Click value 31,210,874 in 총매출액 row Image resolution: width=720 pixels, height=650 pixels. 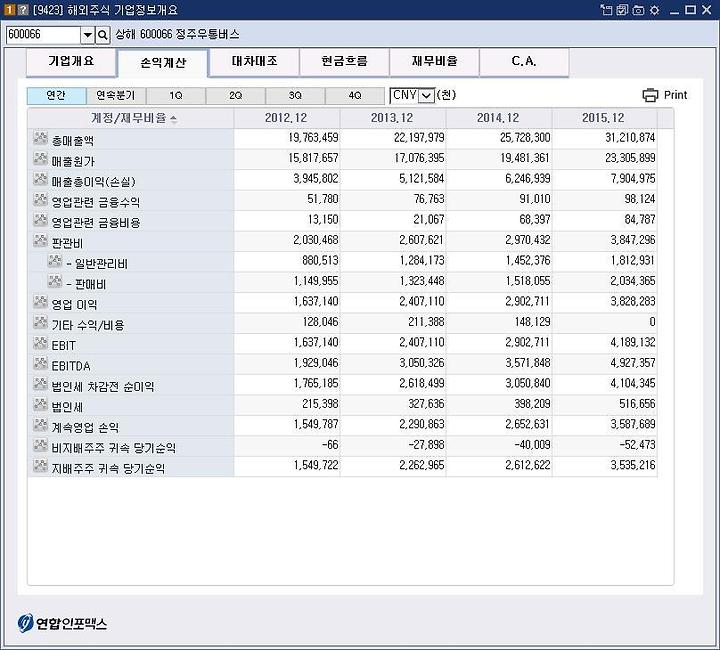pos(630,138)
